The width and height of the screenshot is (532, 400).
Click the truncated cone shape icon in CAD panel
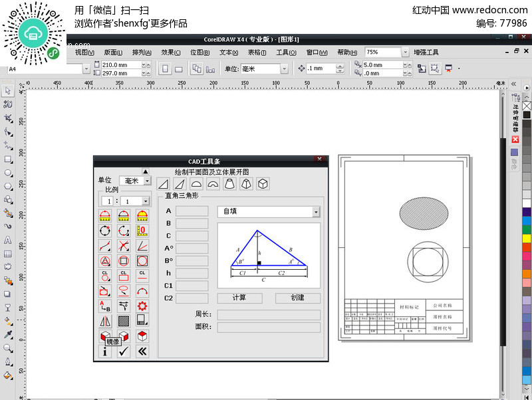click(229, 184)
